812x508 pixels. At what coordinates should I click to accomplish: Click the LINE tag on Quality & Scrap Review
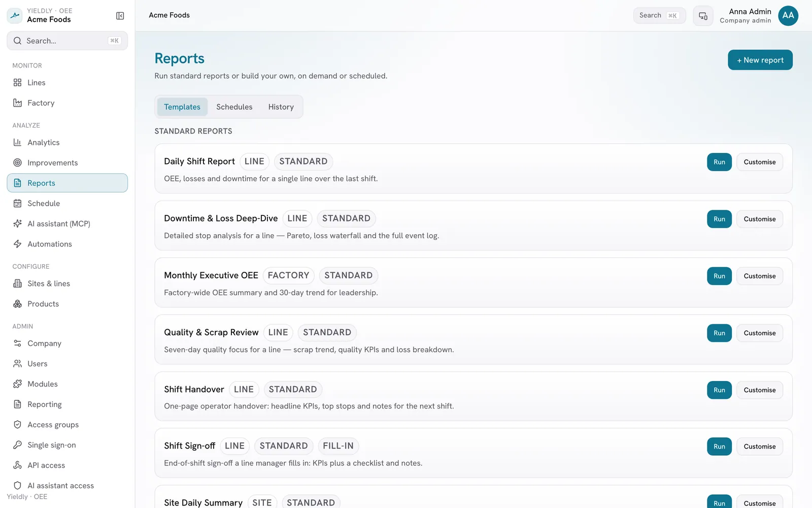[278, 332]
